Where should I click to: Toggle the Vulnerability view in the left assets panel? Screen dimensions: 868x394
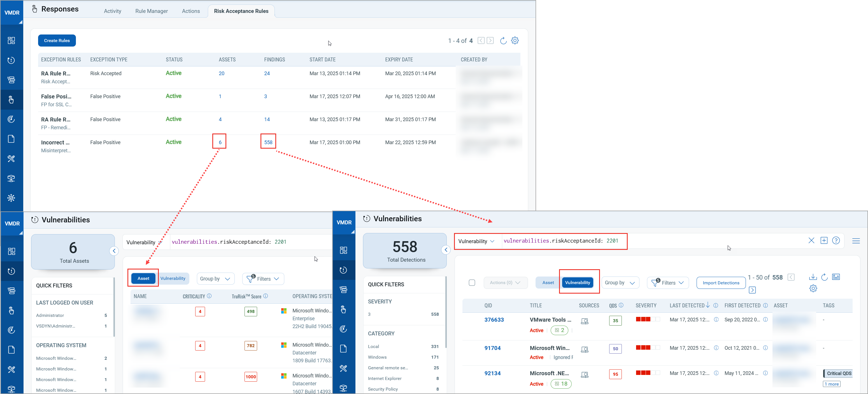coord(173,278)
